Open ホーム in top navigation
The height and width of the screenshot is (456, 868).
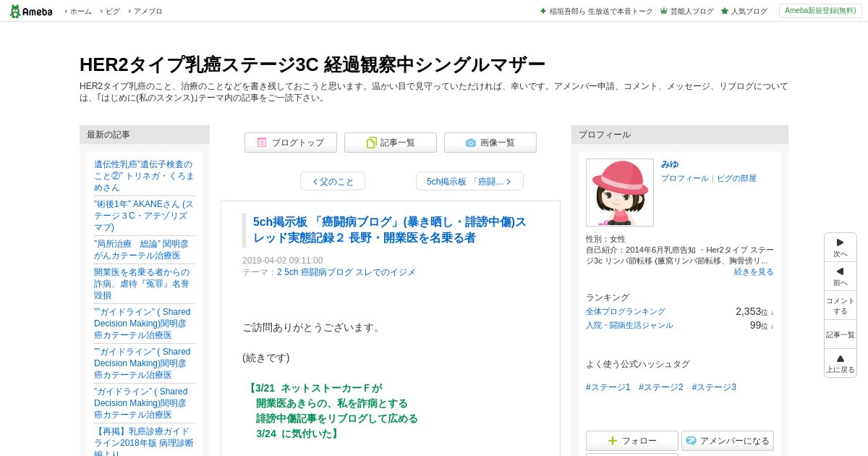click(x=80, y=12)
